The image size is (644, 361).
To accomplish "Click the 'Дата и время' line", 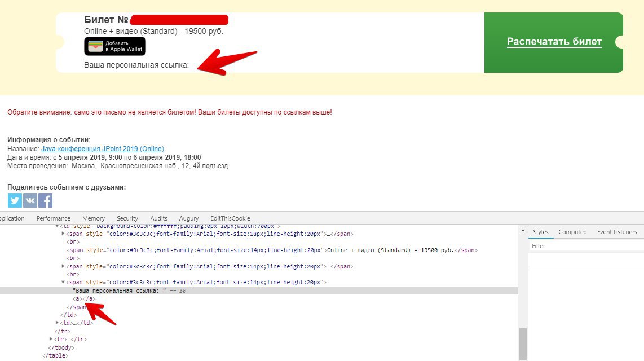I will (104, 157).
